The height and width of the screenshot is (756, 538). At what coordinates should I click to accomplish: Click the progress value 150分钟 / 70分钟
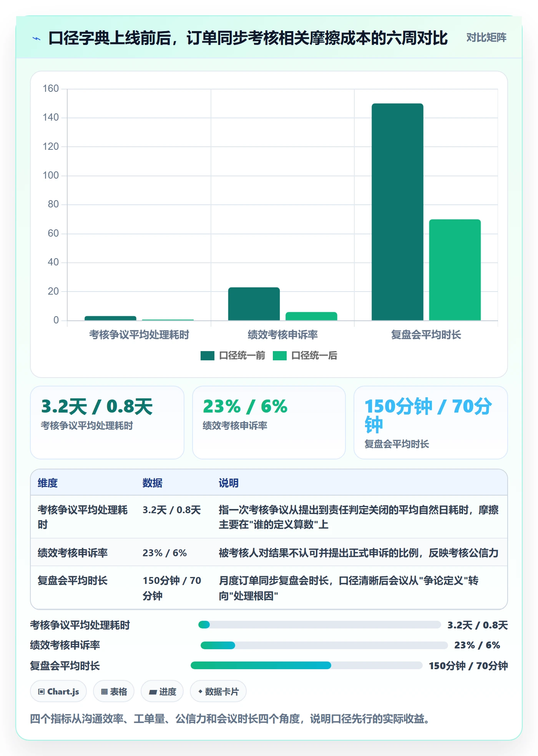pos(468,666)
